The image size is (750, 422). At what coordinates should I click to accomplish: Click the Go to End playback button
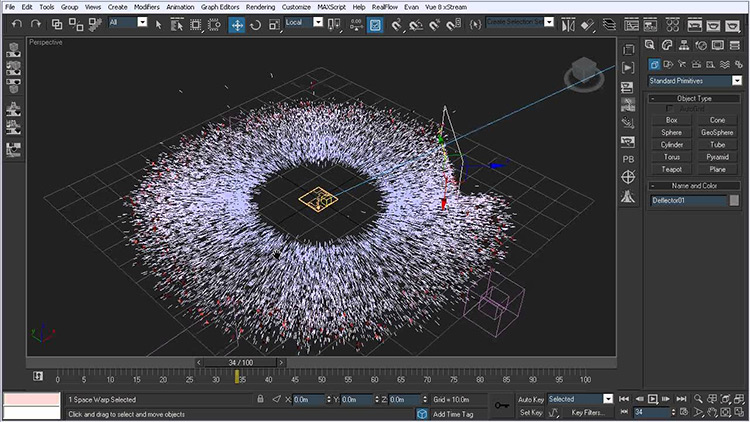tap(681, 399)
